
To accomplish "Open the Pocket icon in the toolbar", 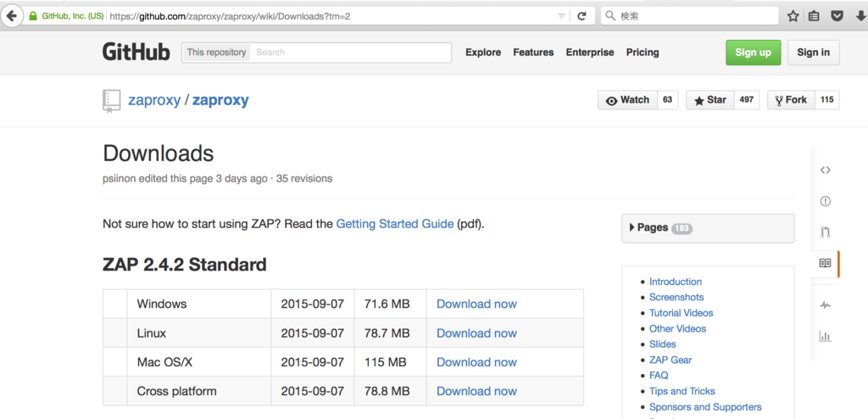I will click(x=838, y=16).
